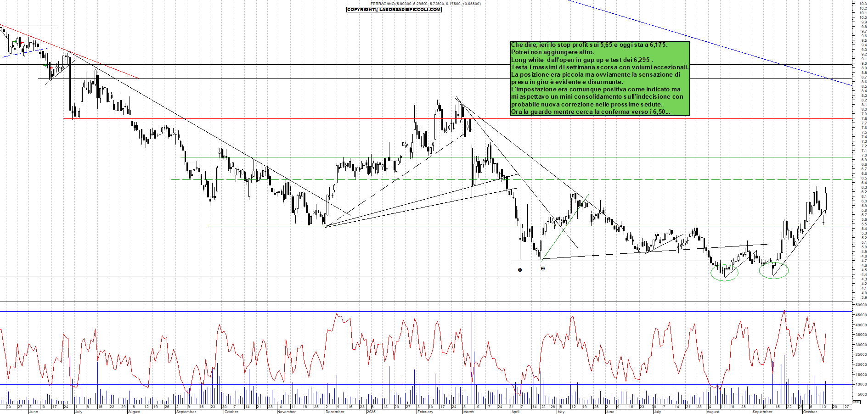868x414 pixels.
Task: Click the October label on the date axis
Action: click(810, 412)
